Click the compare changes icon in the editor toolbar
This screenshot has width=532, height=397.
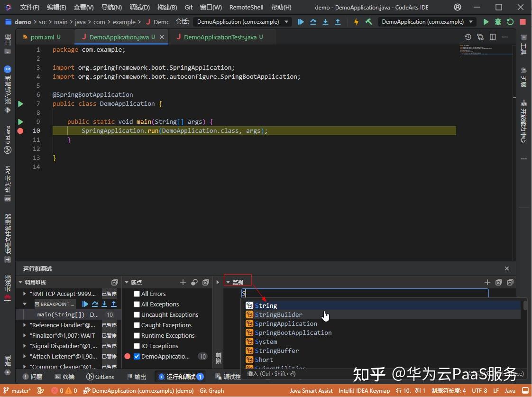tap(480, 37)
